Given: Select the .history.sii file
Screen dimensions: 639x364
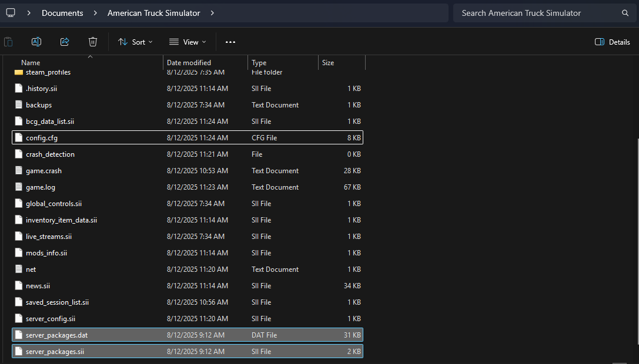Looking at the screenshot, I should tap(188, 88).
